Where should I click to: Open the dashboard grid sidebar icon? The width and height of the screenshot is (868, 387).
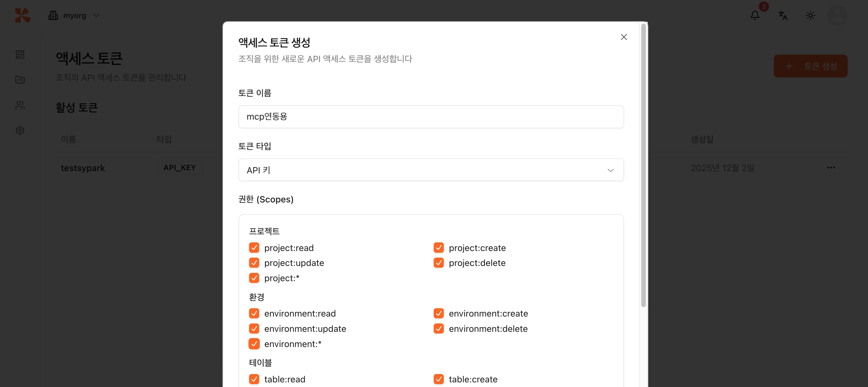(20, 55)
